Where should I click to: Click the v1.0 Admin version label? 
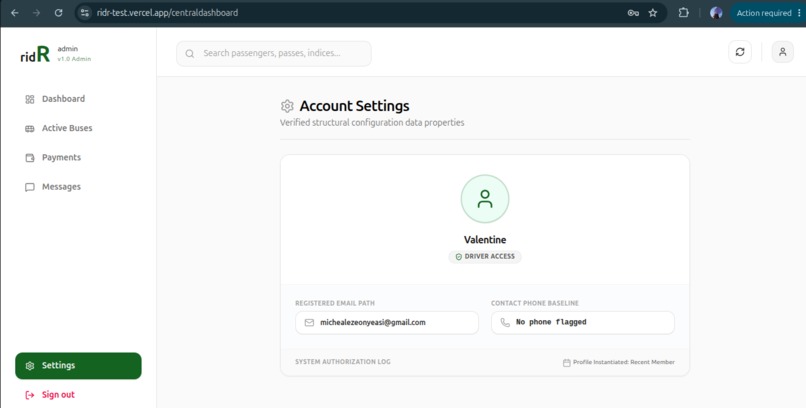(x=74, y=59)
